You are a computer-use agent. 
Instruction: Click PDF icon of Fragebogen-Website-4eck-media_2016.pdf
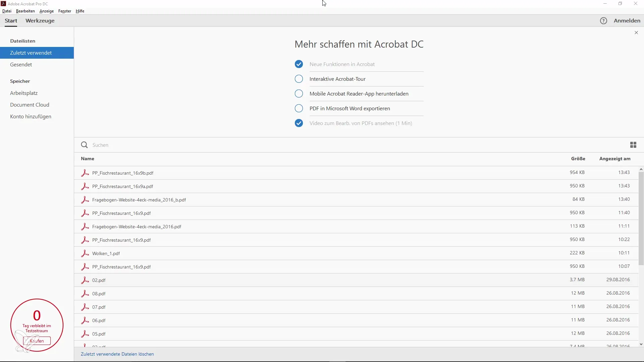click(85, 227)
